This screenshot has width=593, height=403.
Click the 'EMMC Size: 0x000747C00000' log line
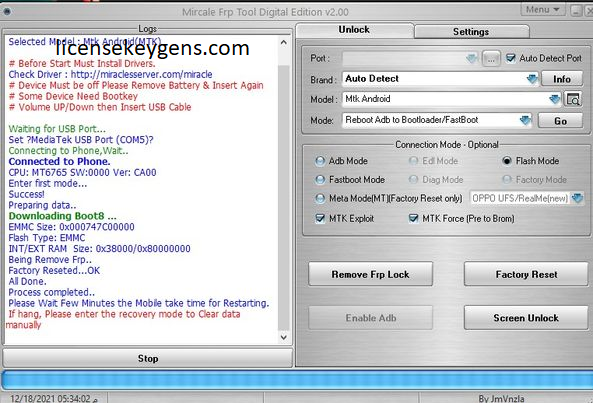pos(71,227)
